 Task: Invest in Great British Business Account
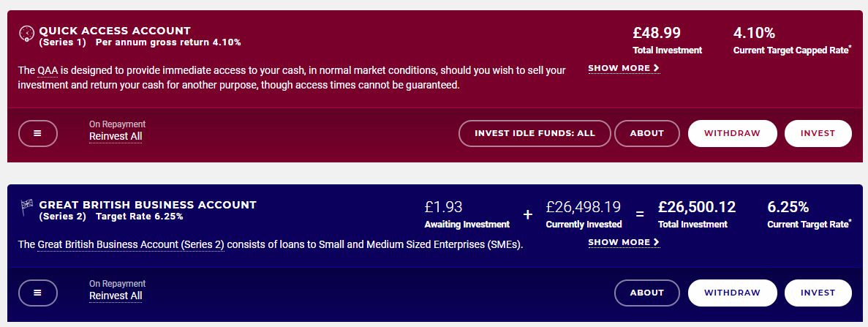pos(818,293)
